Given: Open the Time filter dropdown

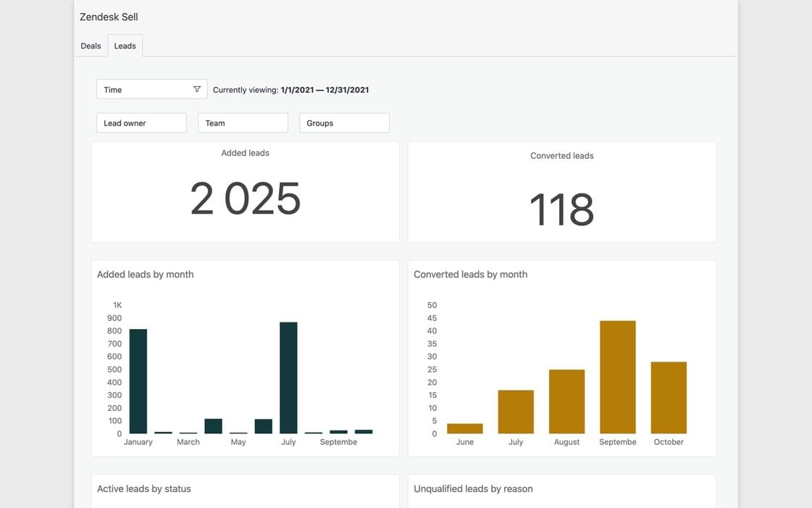Looking at the screenshot, I should 151,89.
